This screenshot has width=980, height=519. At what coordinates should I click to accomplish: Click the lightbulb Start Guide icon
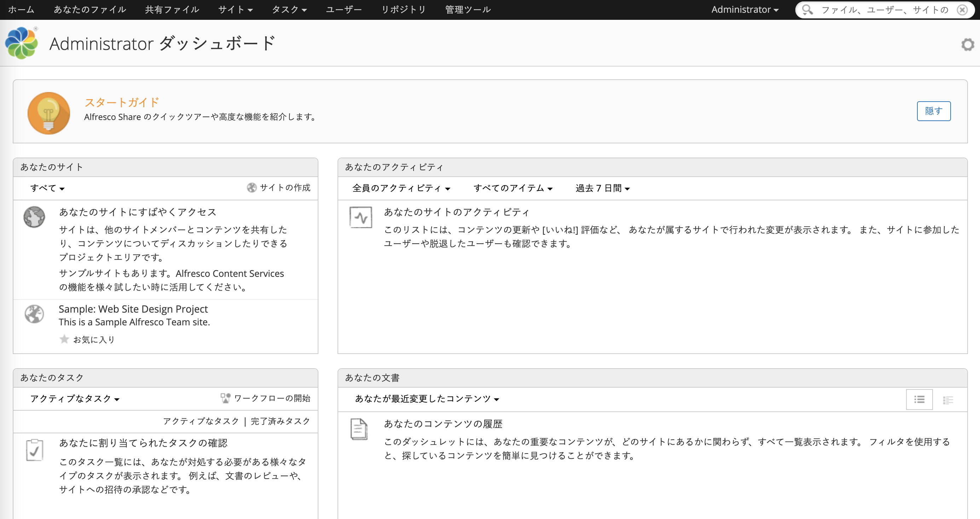[x=49, y=113]
